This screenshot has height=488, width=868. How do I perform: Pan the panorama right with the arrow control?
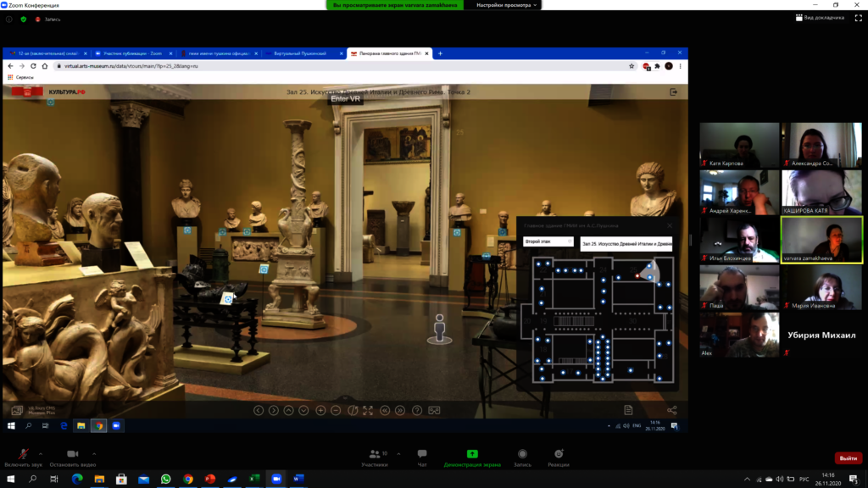point(274,411)
